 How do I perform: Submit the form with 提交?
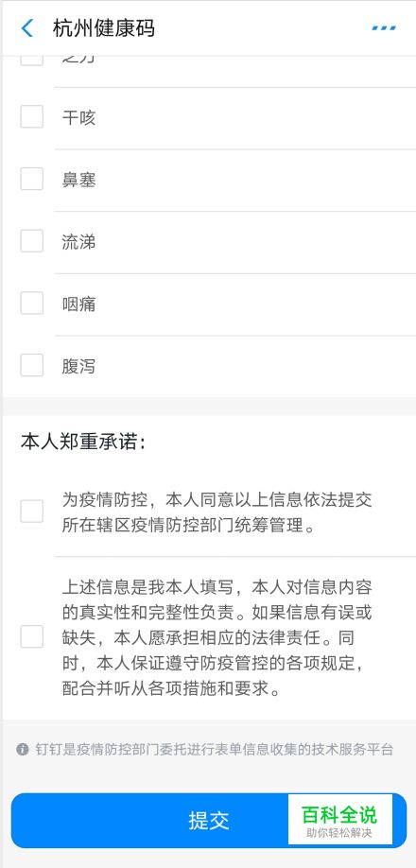click(209, 821)
